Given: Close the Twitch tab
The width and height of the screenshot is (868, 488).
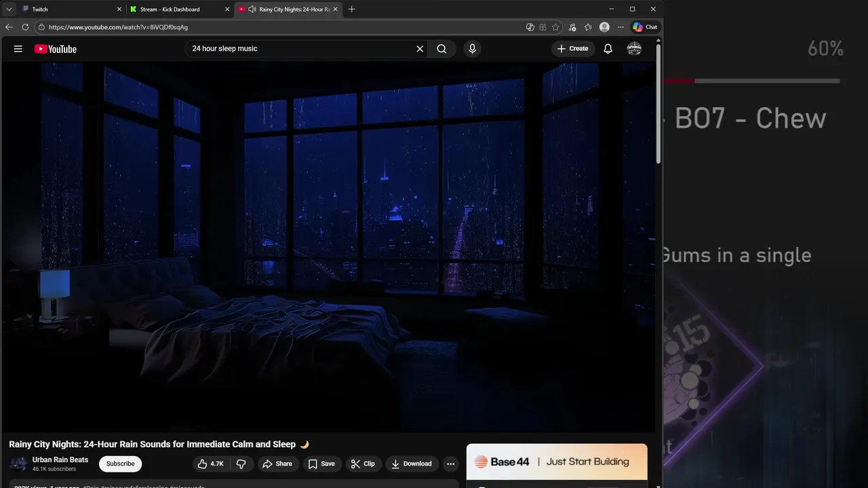Looking at the screenshot, I should click(119, 9).
